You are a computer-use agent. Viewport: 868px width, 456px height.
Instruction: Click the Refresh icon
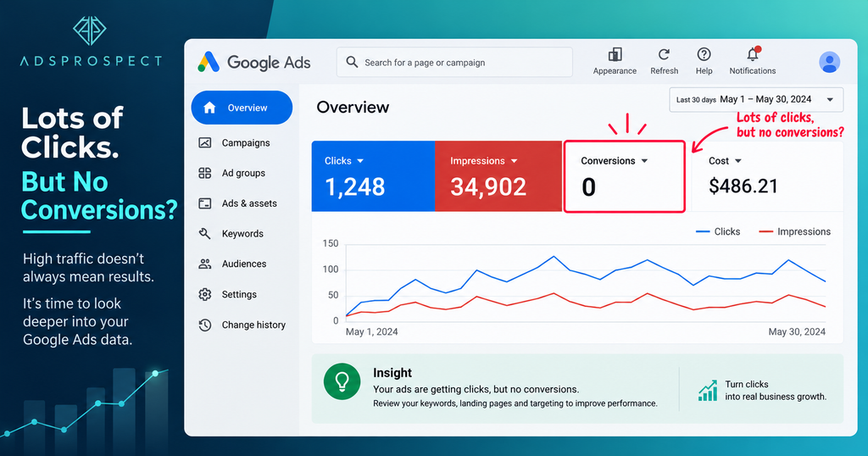coord(664,54)
